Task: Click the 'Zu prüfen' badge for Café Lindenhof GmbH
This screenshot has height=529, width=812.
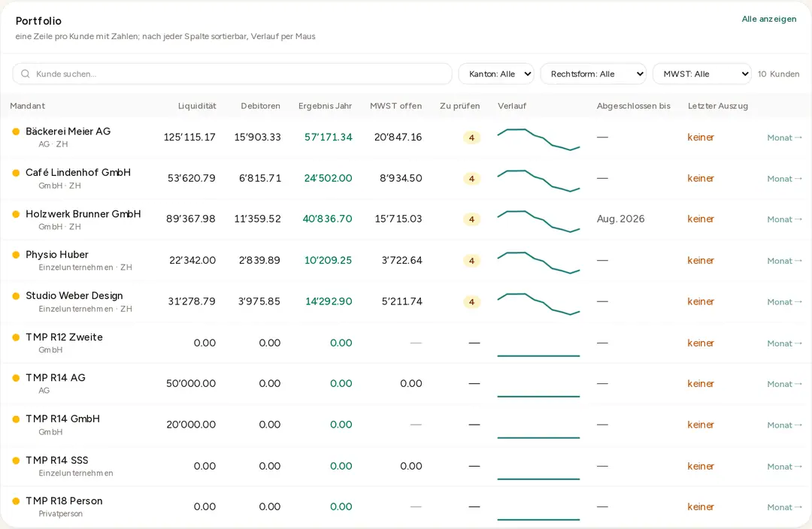Action: 471,179
